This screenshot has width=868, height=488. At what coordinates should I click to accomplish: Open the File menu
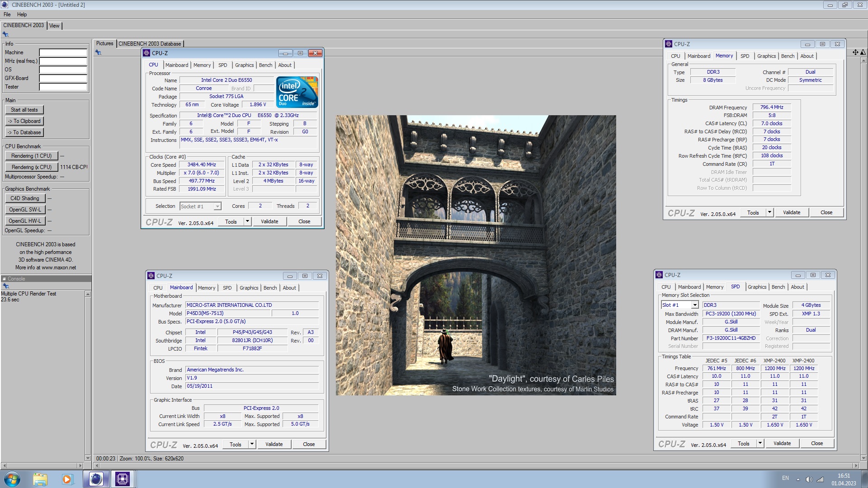[7, 14]
